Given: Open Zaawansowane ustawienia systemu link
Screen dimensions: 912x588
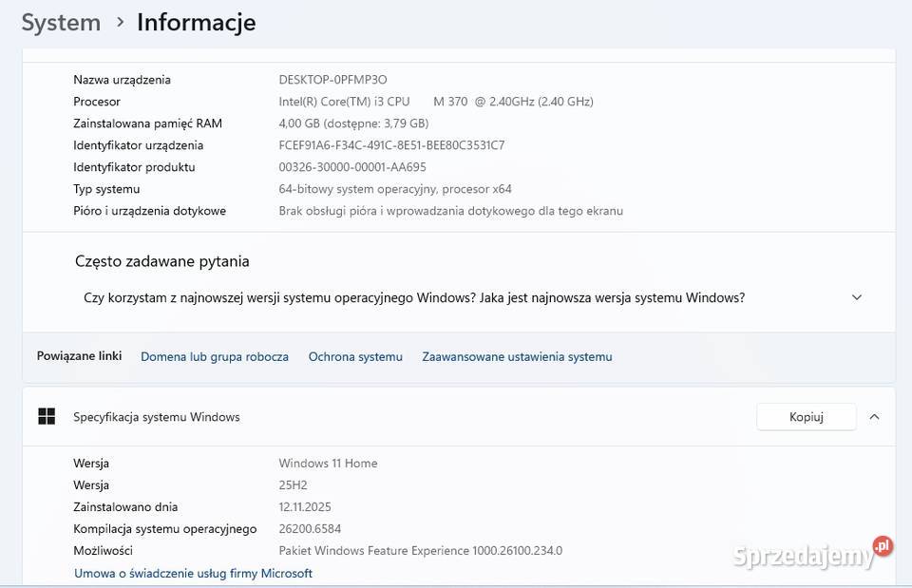Looking at the screenshot, I should click(x=517, y=356).
